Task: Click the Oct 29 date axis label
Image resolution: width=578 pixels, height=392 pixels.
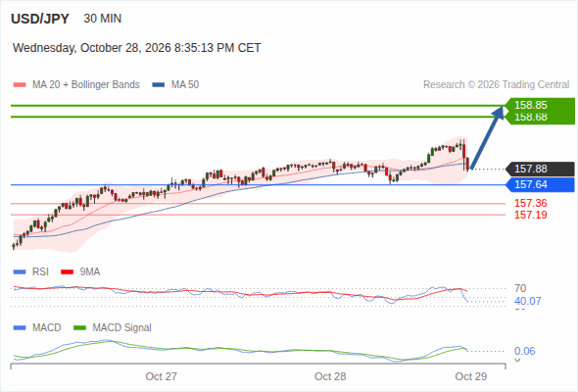Action: (471, 376)
